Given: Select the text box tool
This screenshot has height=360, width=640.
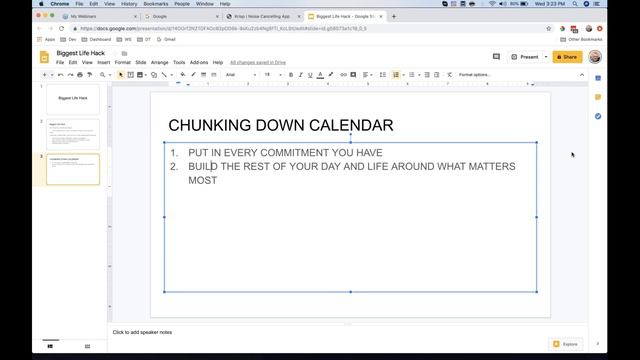Looking at the screenshot, I should 131,75.
